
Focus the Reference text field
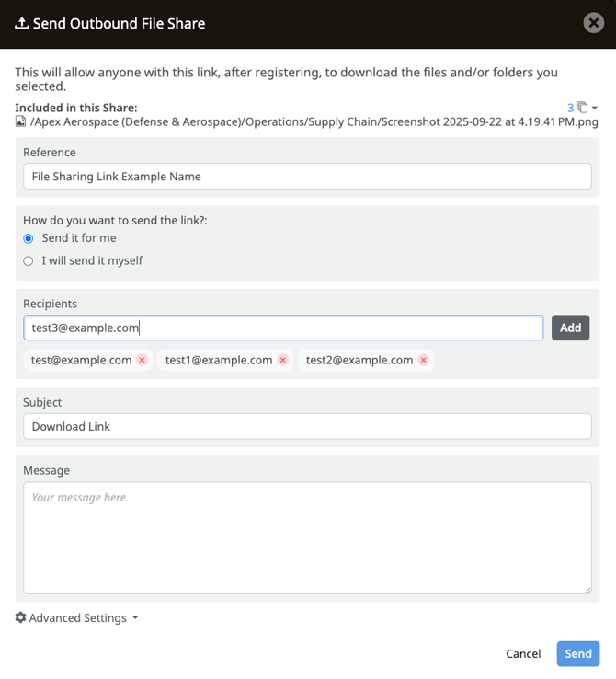click(307, 177)
